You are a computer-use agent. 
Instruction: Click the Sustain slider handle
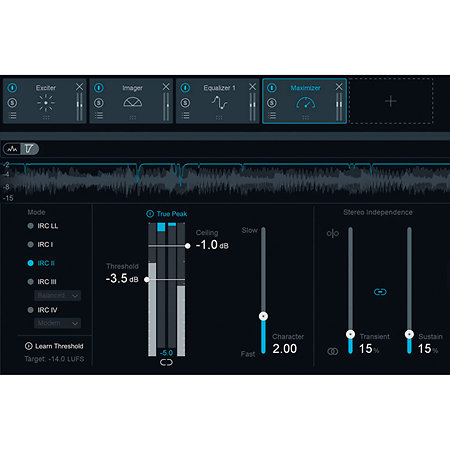(409, 334)
